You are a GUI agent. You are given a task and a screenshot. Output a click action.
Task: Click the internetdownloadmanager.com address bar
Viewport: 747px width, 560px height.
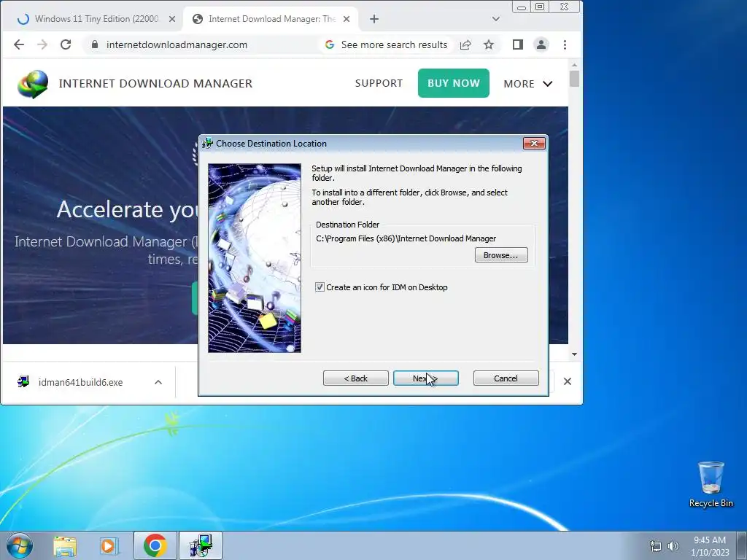[x=177, y=44]
